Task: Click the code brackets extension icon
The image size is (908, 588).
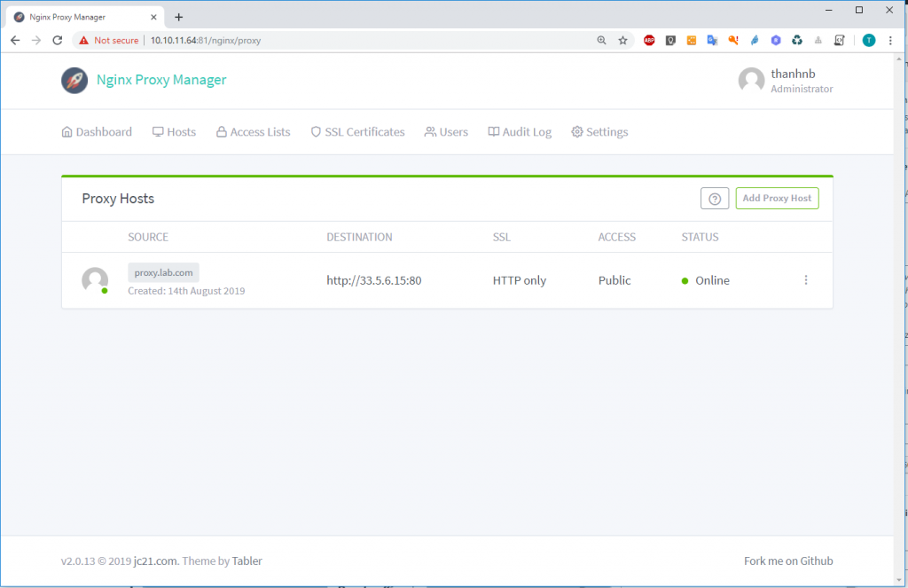Action: [839, 40]
